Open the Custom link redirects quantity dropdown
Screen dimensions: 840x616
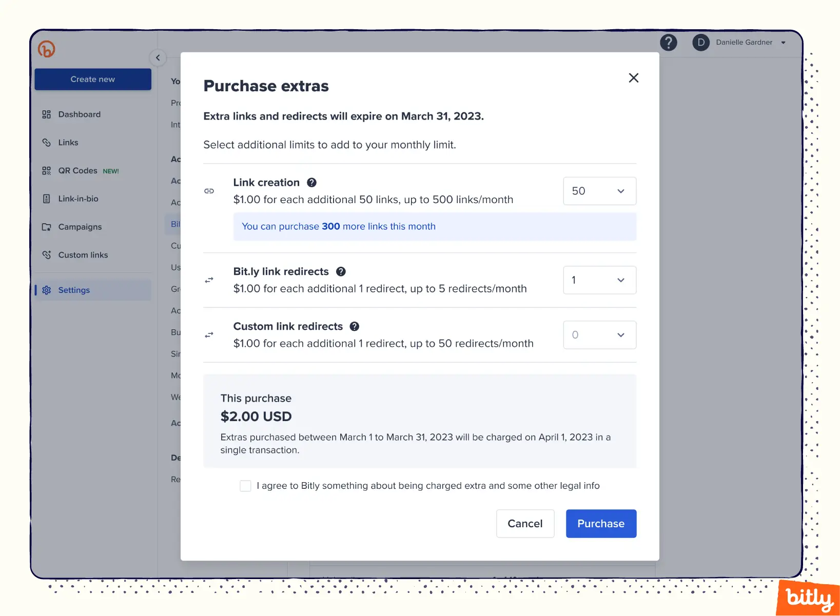tap(599, 335)
